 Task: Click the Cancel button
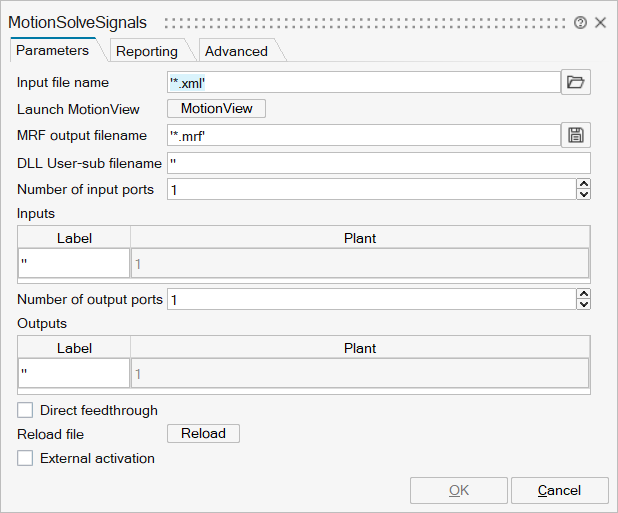[x=559, y=490]
